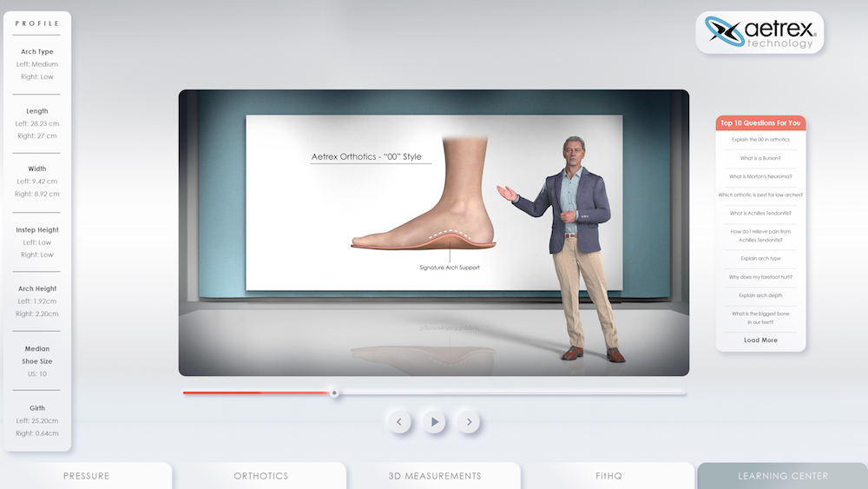Screen dimensions: 868x489
Task: Click the 'Left: Medium' arch type value
Action: (37, 64)
